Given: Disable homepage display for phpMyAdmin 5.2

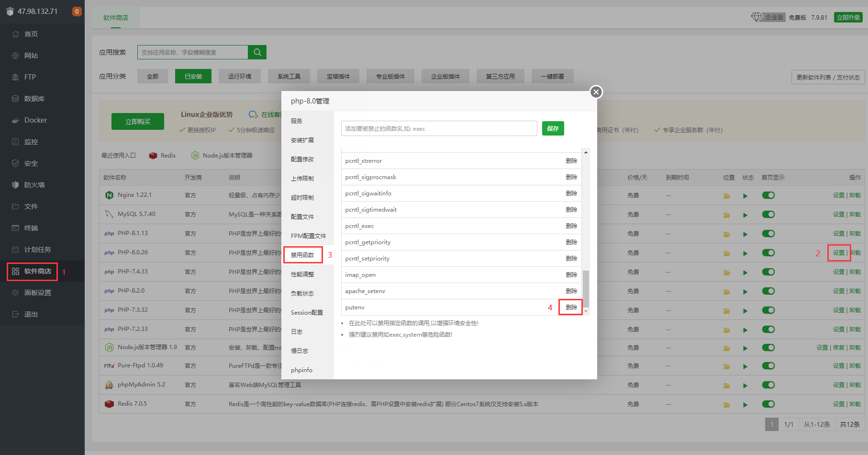Looking at the screenshot, I should [768, 385].
